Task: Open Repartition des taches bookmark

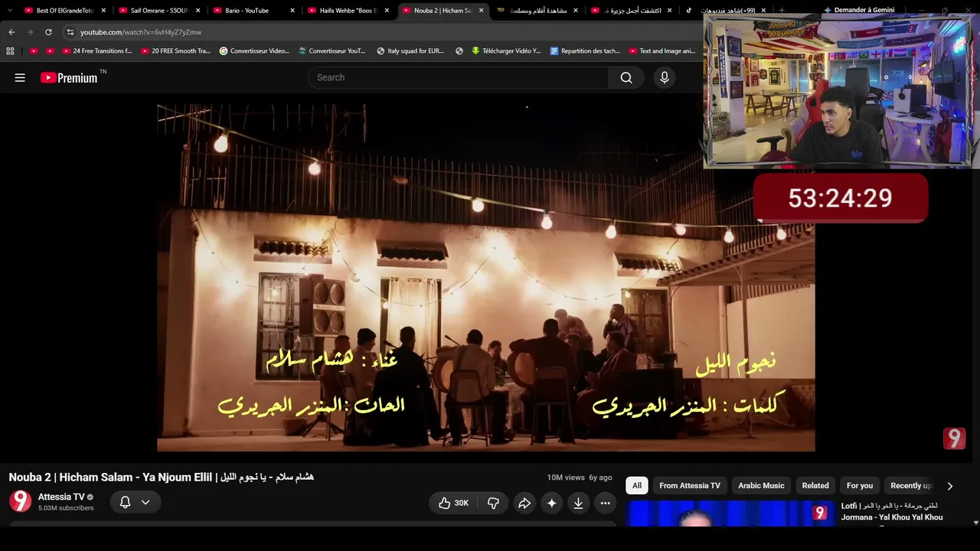Action: (x=585, y=51)
